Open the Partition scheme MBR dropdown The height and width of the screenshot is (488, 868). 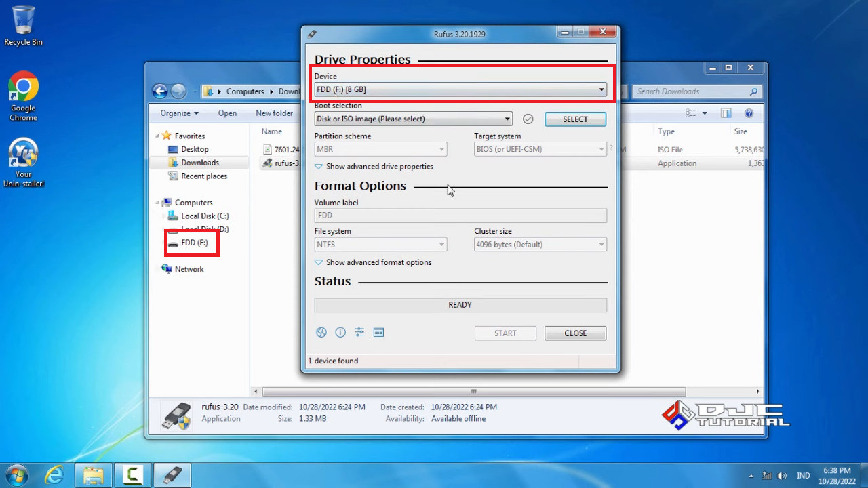[x=380, y=149]
